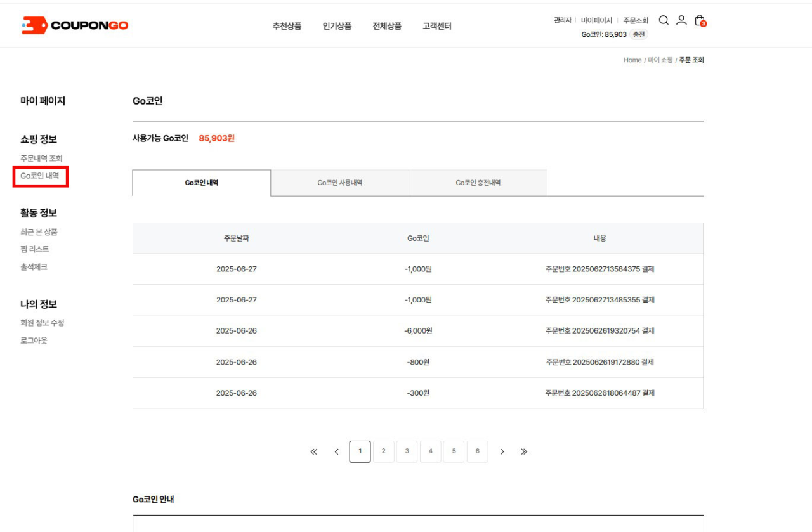Go to previous page arrow
This screenshot has height=532, width=812.
(337, 452)
